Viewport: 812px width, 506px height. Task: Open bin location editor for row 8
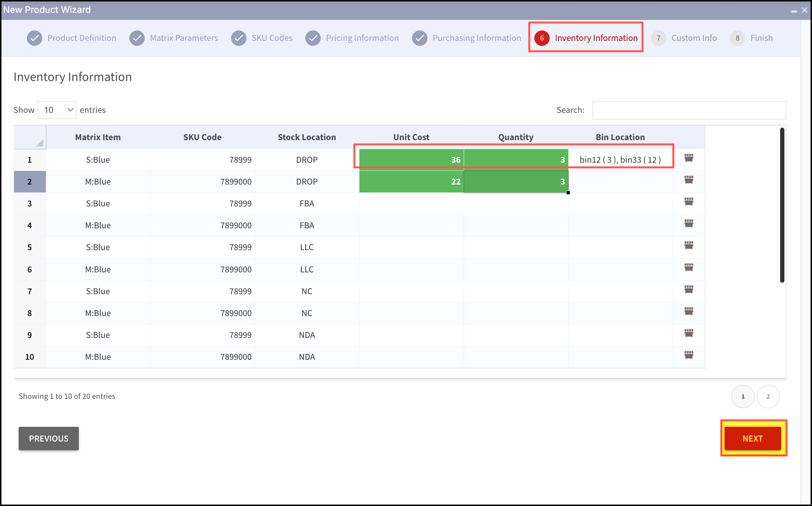[x=689, y=311]
